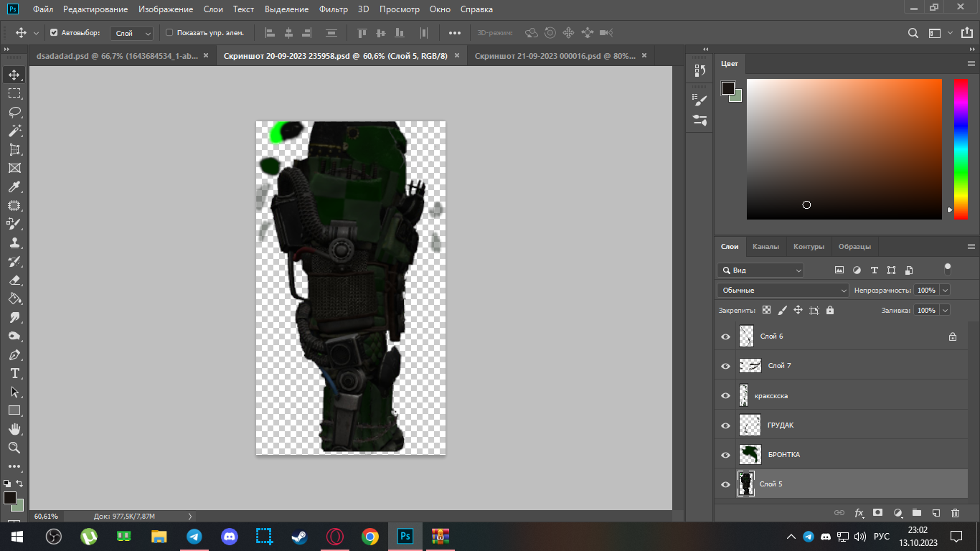The width and height of the screenshot is (980, 551).
Task: Hide the Слой 6 layer
Action: (725, 336)
